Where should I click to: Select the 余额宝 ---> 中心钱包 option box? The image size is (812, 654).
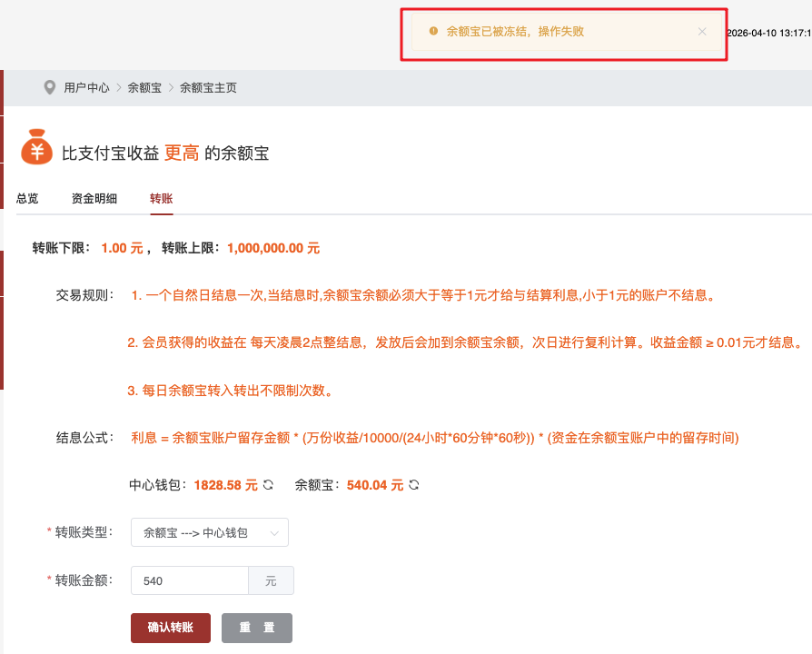[209, 533]
